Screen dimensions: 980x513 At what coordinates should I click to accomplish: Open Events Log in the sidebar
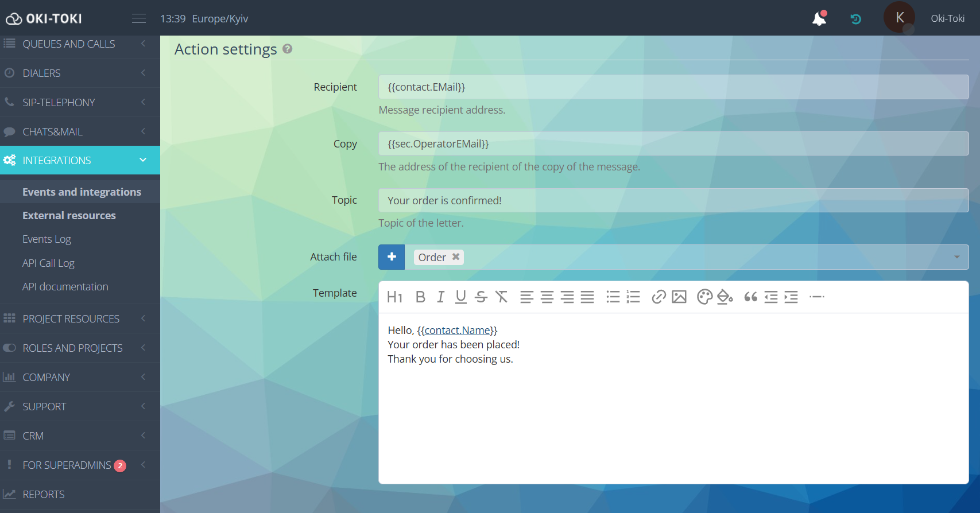pos(47,239)
